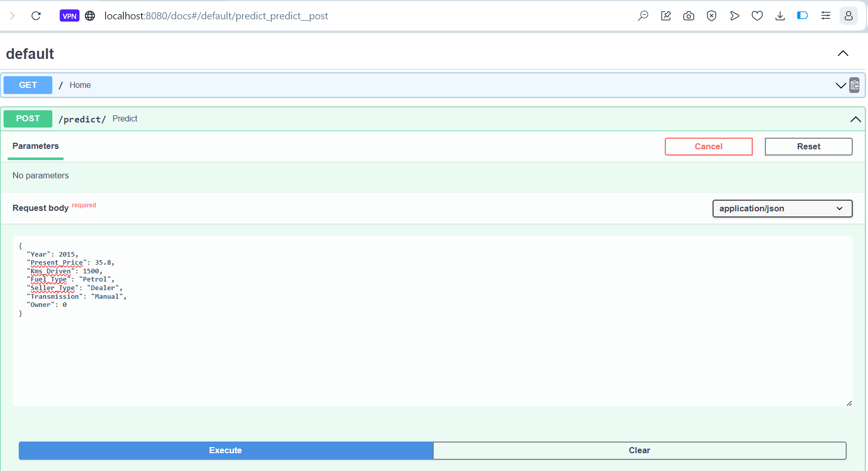The width and height of the screenshot is (868, 471).
Task: Collapse the default section chevron
Action: pyautogui.click(x=843, y=53)
